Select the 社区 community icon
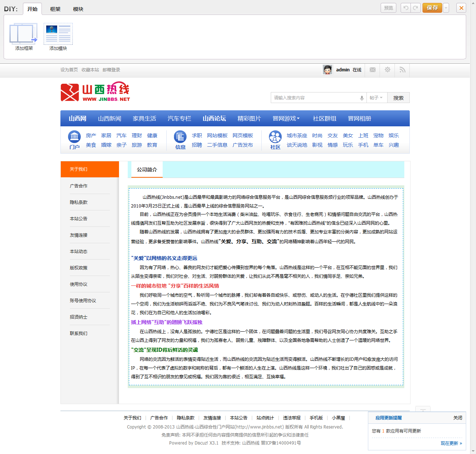Image resolution: width=476 pixels, height=454 pixels. [275, 138]
